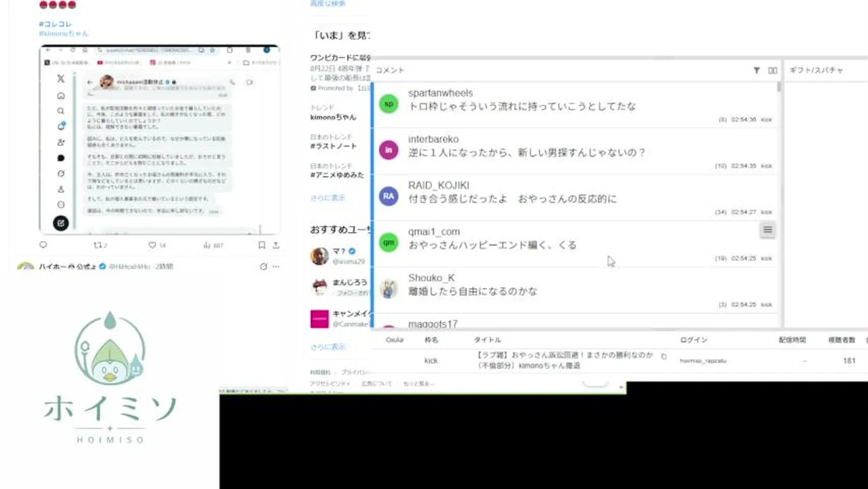868x489 pixels.
Task: Sort by ログイン column header
Action: [693, 340]
